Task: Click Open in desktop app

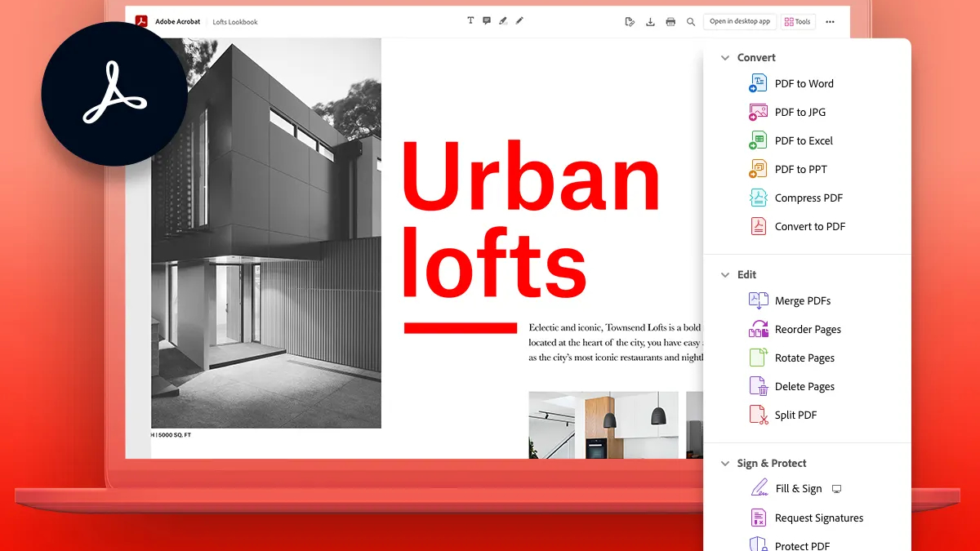Action: [x=739, y=21]
